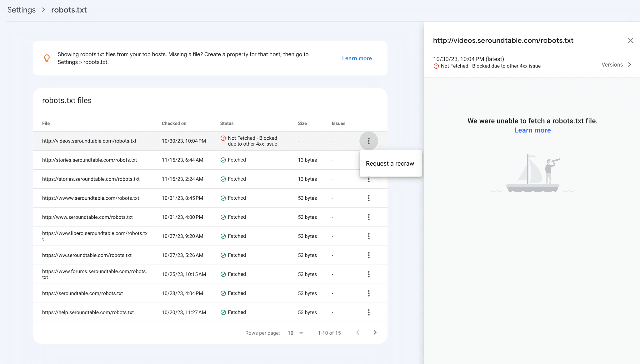Image resolution: width=640 pixels, height=364 pixels.
Task: Select Request a recrawl menu option
Action: [391, 163]
